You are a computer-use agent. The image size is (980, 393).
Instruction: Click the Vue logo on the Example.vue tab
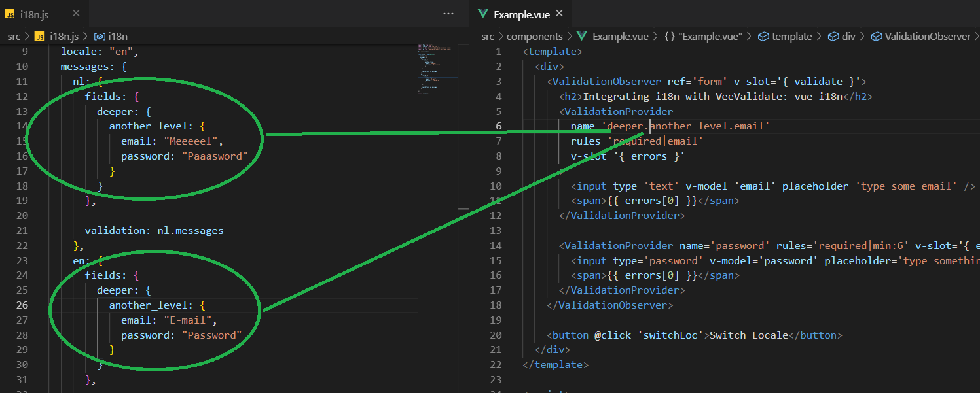click(x=483, y=12)
